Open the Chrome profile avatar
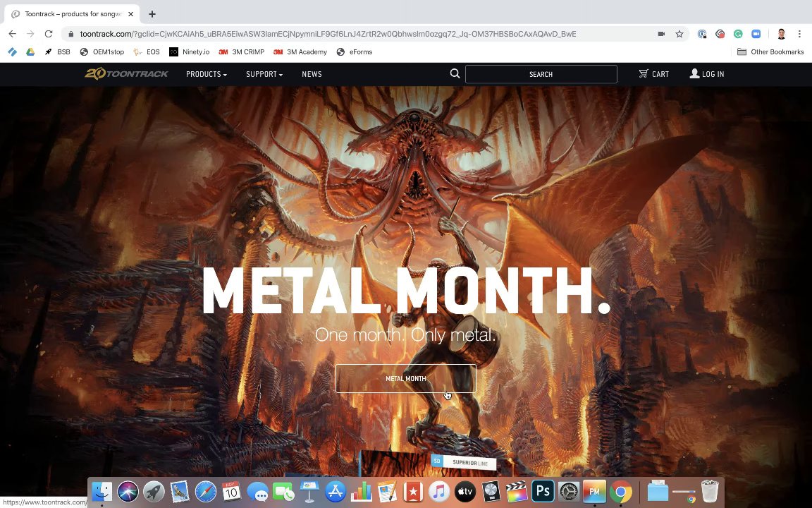The width and height of the screenshot is (812, 508). pyautogui.click(x=782, y=34)
